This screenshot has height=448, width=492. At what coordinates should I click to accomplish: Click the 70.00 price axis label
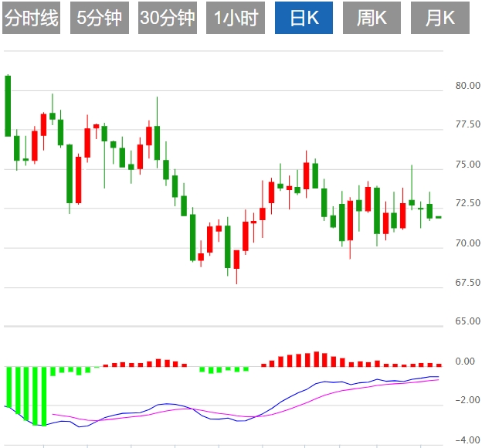468,243
